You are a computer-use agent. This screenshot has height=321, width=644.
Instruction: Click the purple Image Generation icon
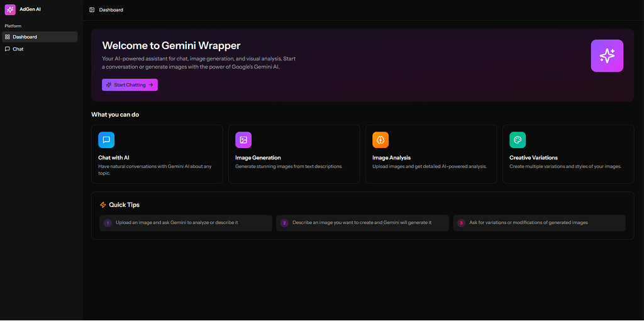point(243,140)
